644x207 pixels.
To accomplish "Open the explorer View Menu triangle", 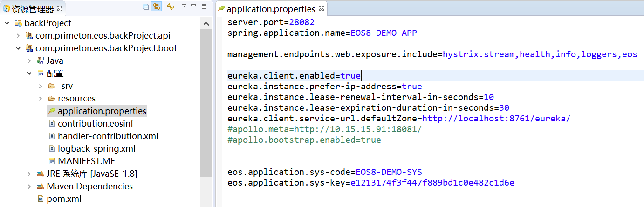I will point(184,6).
